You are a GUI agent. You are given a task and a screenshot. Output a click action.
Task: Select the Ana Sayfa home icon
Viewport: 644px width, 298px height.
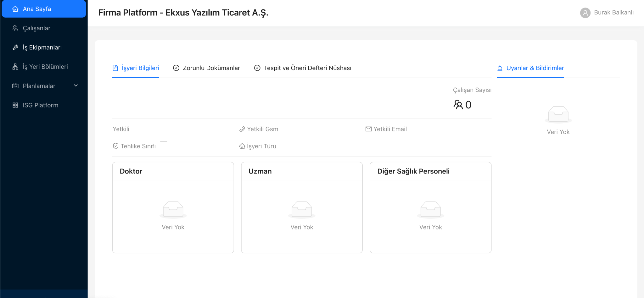coord(15,9)
